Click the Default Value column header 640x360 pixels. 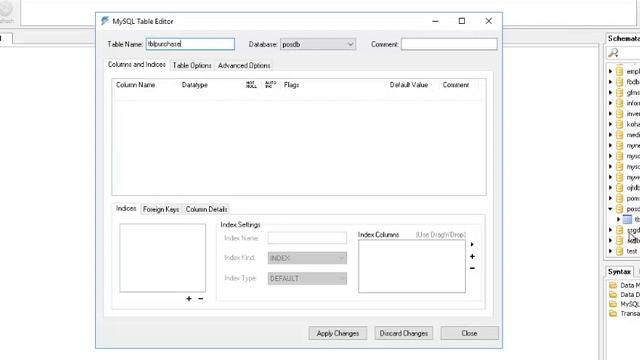click(x=409, y=85)
